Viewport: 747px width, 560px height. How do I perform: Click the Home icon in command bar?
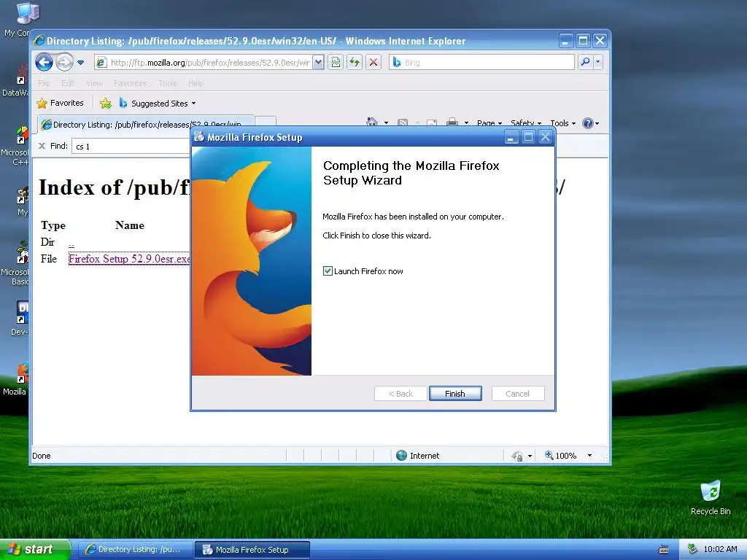(371, 122)
